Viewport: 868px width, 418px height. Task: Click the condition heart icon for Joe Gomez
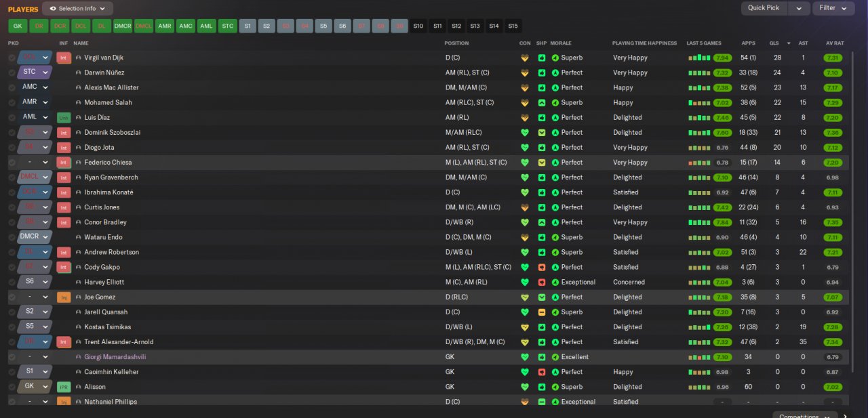pyautogui.click(x=524, y=297)
